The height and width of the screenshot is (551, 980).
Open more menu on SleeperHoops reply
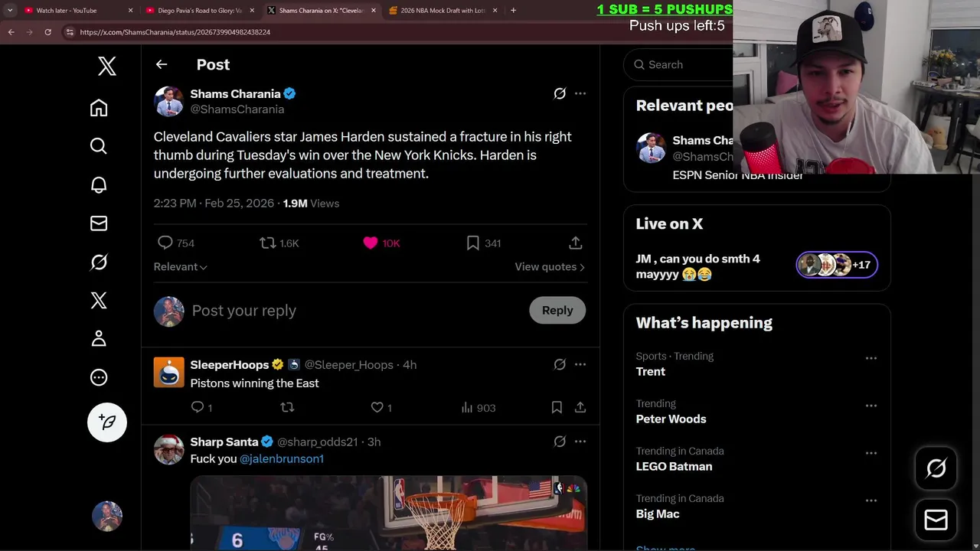[x=580, y=364]
